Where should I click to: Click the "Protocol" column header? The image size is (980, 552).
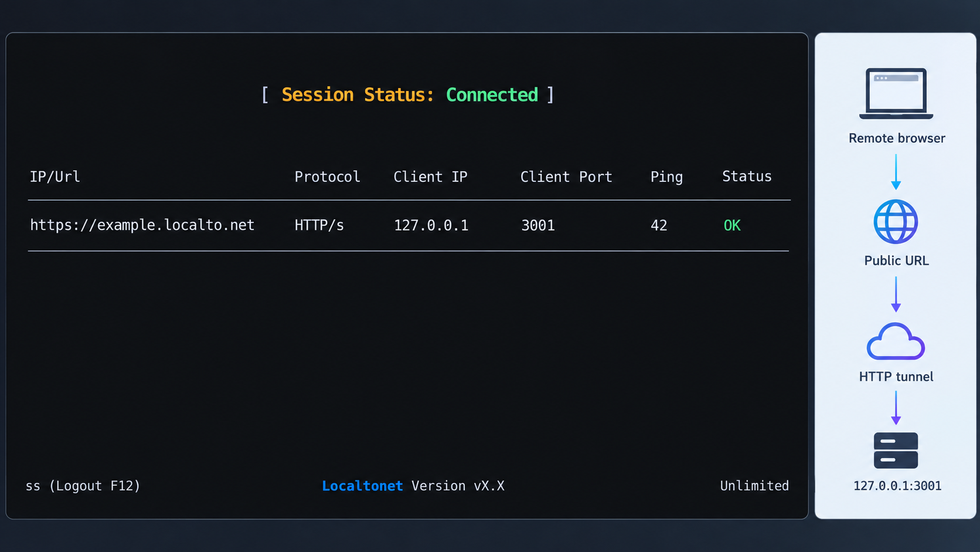tap(327, 177)
